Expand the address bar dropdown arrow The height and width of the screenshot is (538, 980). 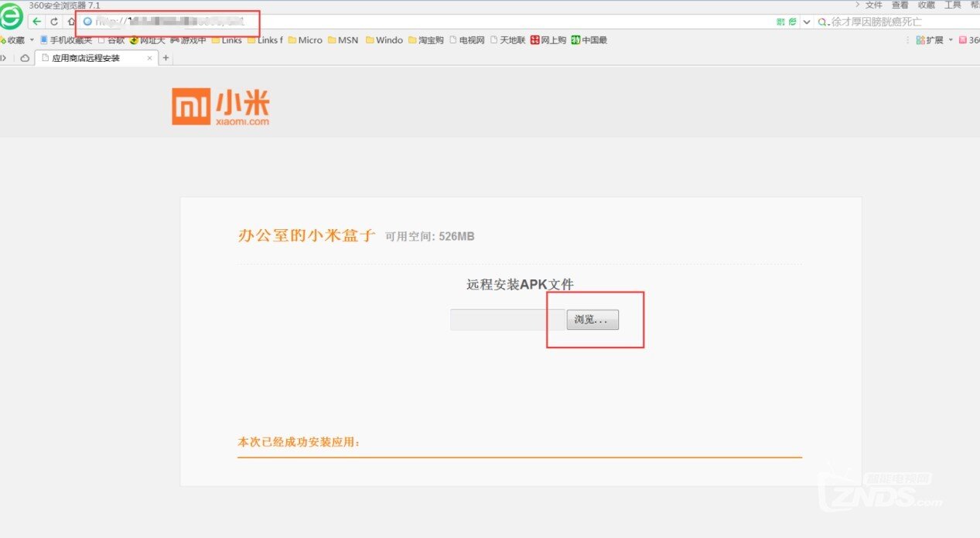click(x=807, y=22)
